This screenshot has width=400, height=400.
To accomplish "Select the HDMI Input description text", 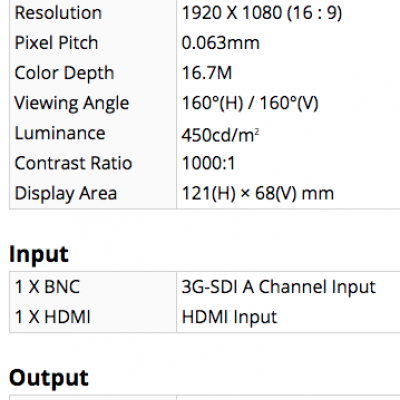I will point(229,317).
